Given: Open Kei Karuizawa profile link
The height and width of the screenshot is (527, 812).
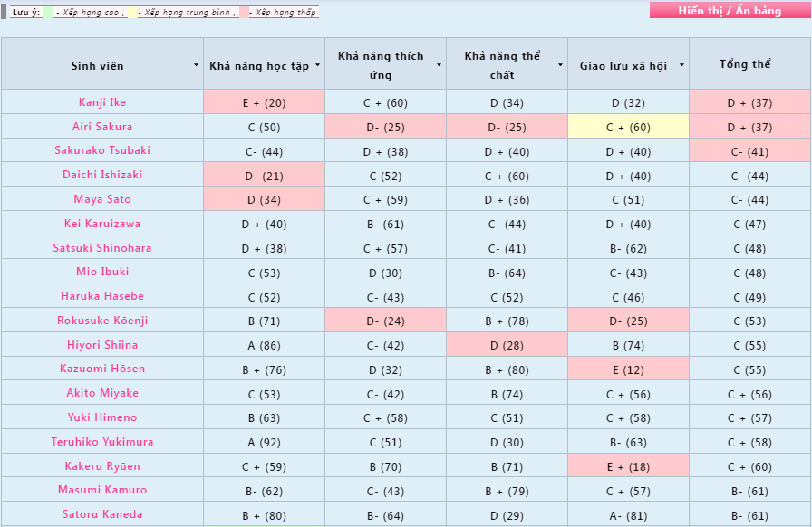Looking at the screenshot, I should pos(102,224).
